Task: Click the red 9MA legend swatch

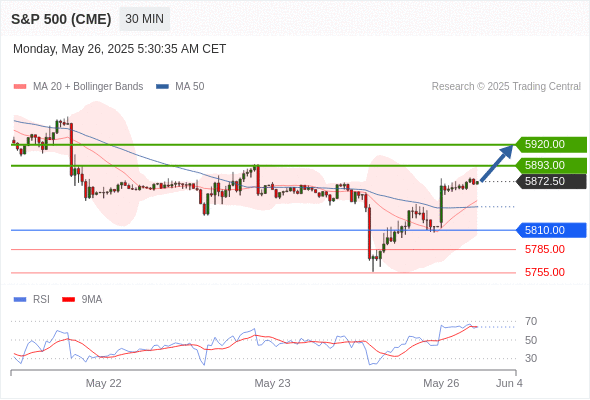Action: pos(68,300)
